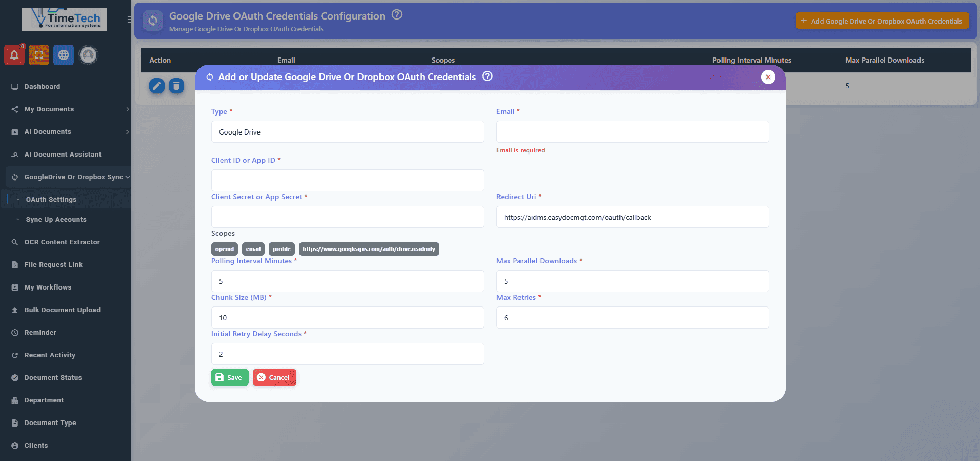This screenshot has width=980, height=461.
Task: Click the Dashboard sidebar icon
Action: pyautogui.click(x=15, y=86)
